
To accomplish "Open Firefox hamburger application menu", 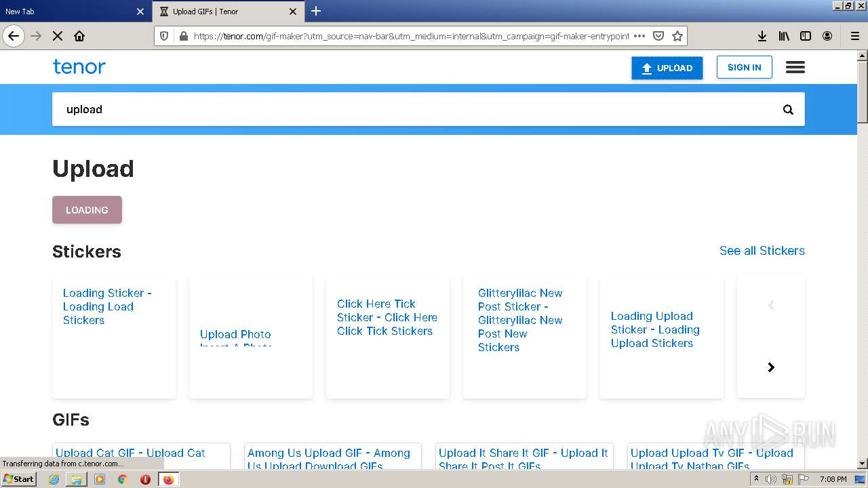I will pos(854,36).
